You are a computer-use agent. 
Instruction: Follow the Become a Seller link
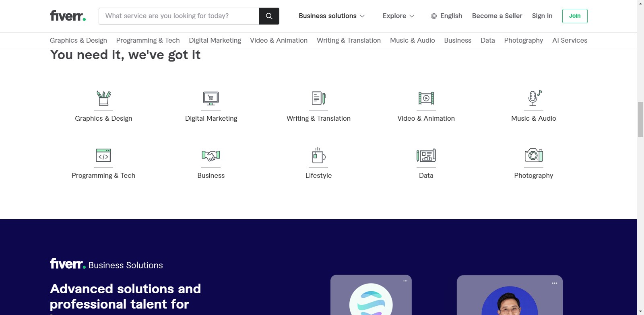(x=497, y=16)
